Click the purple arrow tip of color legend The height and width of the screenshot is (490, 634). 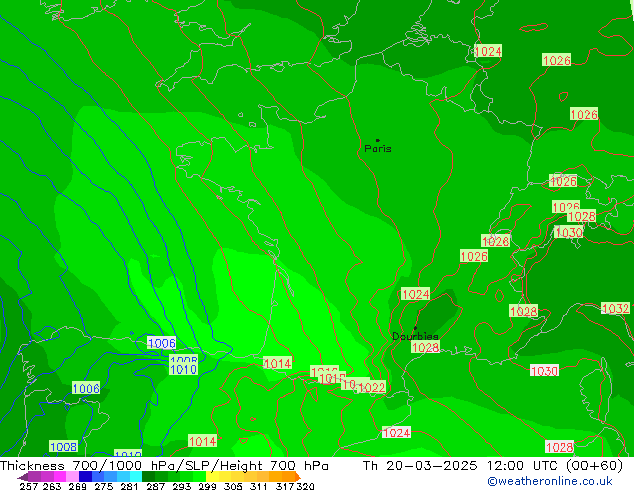[23, 477]
